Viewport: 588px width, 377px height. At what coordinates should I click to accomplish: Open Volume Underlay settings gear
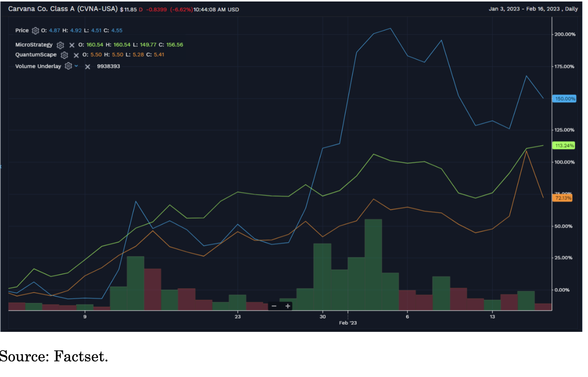68,66
